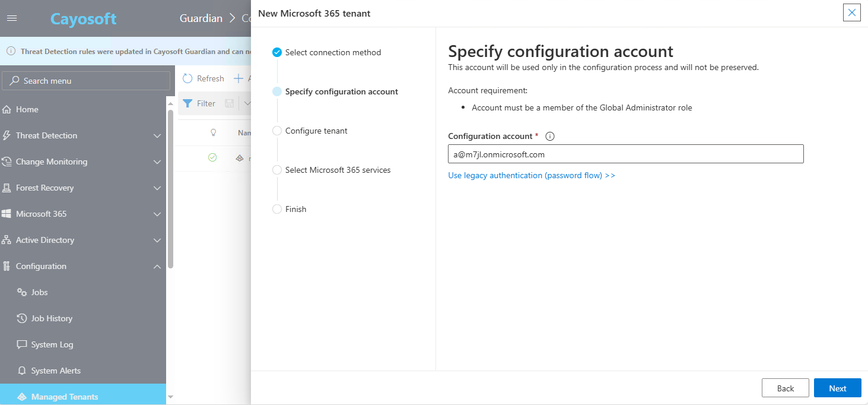Click the Configuration tools icon
The width and height of the screenshot is (868, 405).
(x=7, y=266)
